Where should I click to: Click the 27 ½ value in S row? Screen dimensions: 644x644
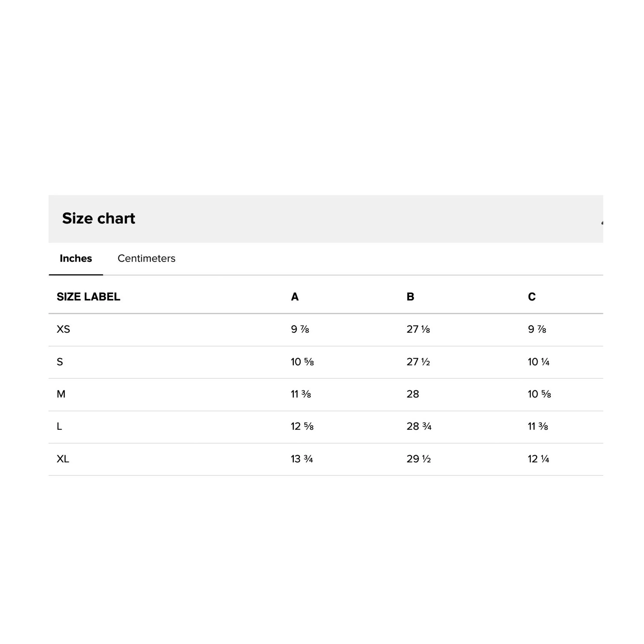tap(418, 362)
